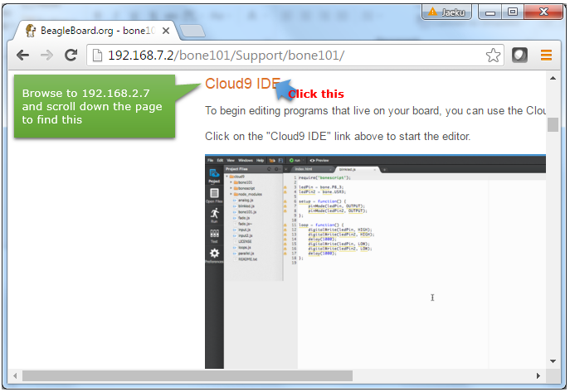
Task: Maximize the Chrome window
Action: click(x=513, y=12)
